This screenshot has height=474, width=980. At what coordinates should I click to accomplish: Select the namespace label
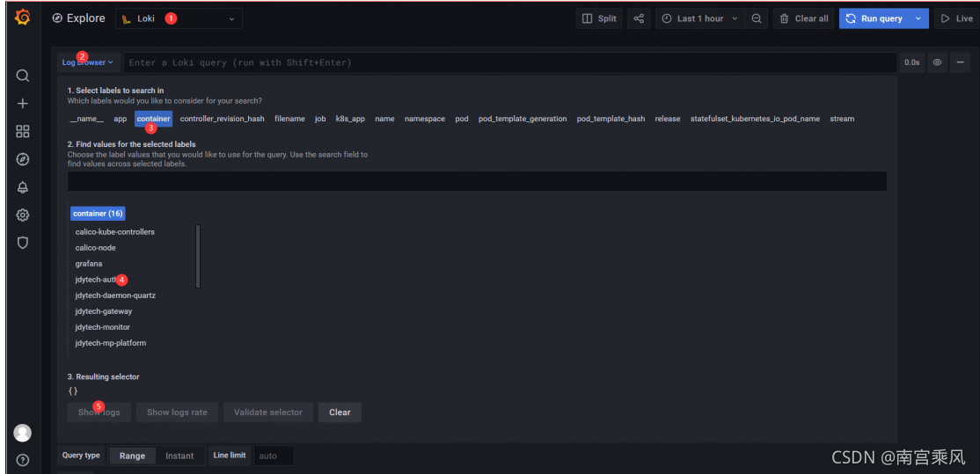click(425, 119)
